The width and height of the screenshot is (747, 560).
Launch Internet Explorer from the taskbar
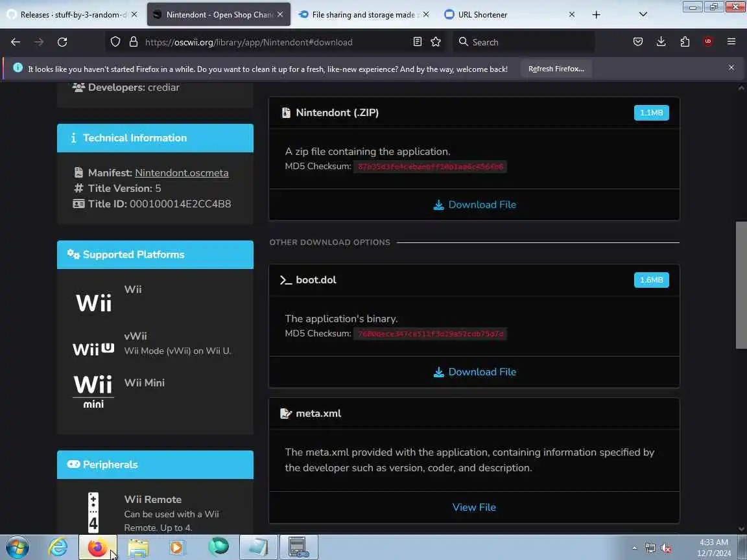(x=58, y=547)
